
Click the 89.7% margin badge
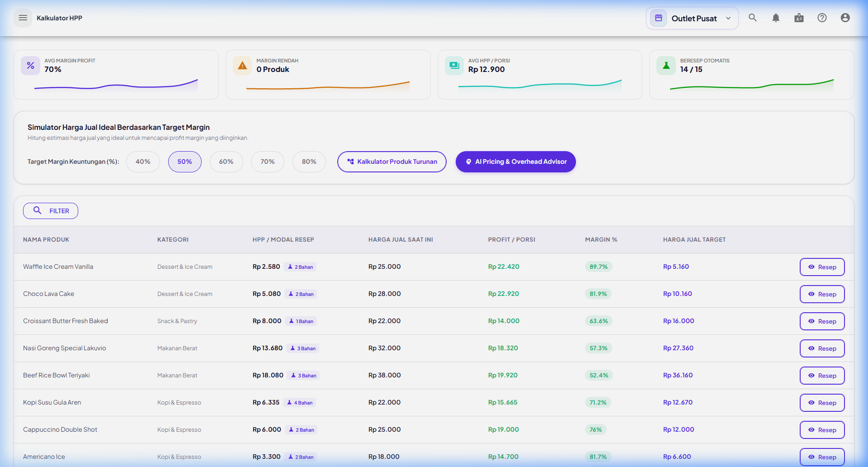[599, 267]
